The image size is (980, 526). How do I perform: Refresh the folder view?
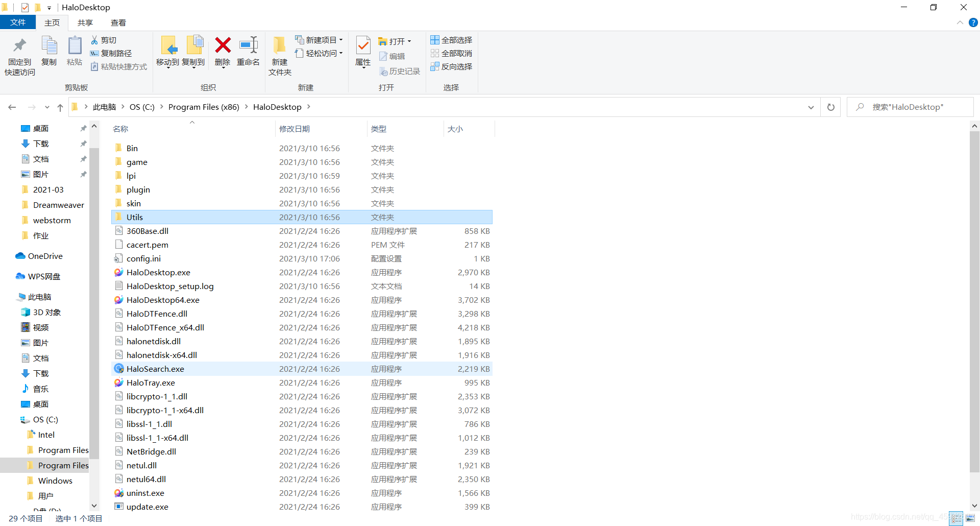coord(830,107)
